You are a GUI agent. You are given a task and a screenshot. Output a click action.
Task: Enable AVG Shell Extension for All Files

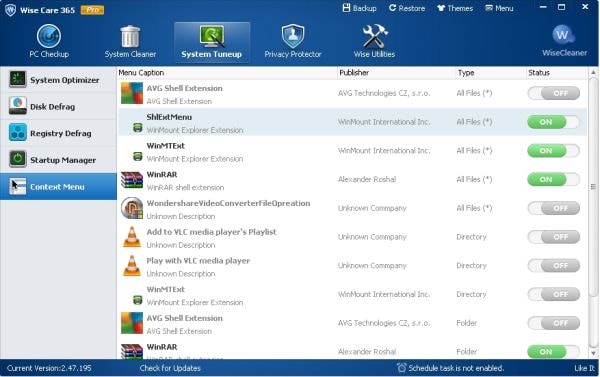tap(553, 93)
